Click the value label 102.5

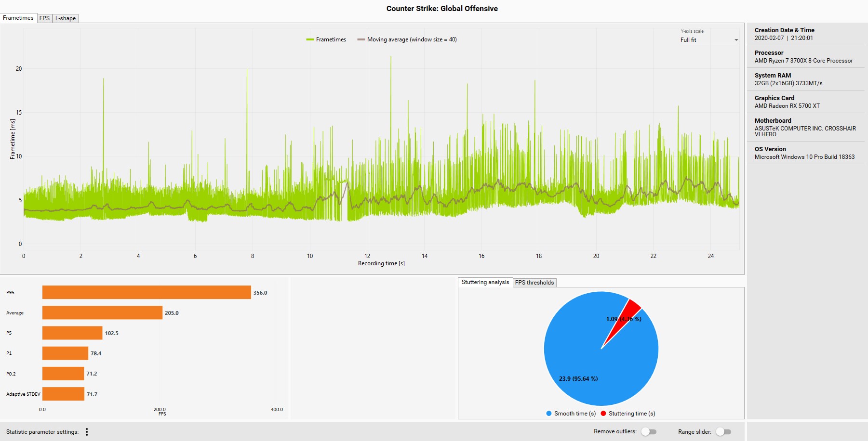tap(111, 333)
